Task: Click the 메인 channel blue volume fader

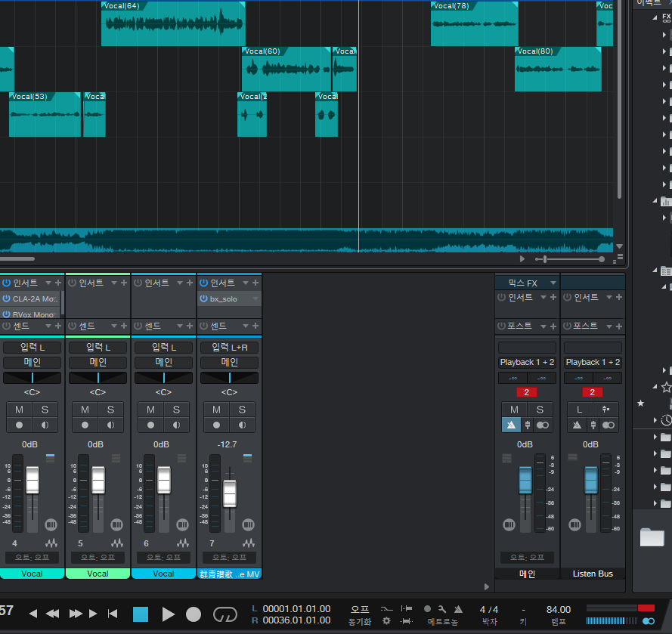Action: point(525,480)
